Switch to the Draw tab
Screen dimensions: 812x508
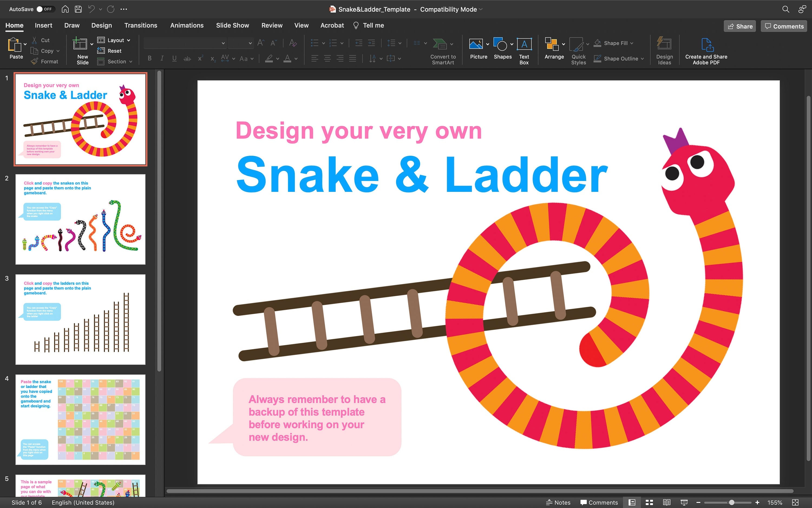click(x=72, y=25)
